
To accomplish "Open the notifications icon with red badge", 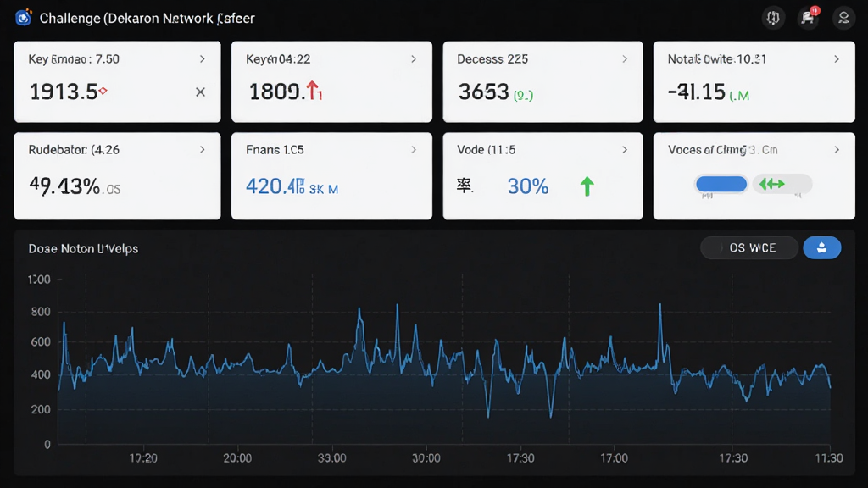I will point(809,18).
